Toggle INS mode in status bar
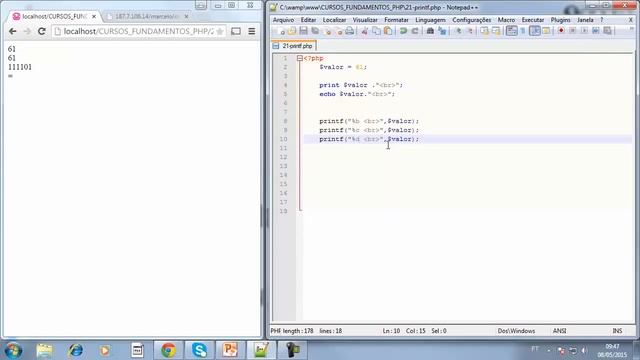 click(617, 331)
